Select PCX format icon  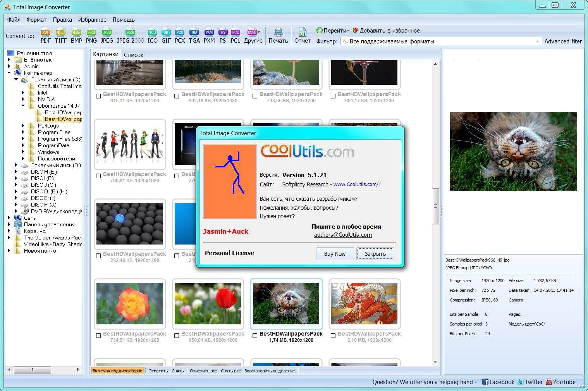coord(180,33)
